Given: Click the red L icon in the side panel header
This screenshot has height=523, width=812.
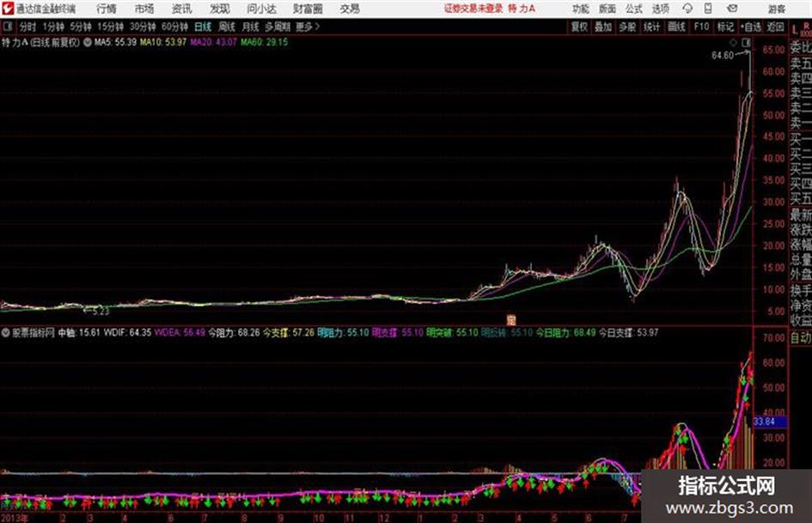Looking at the screenshot, I should (x=795, y=30).
